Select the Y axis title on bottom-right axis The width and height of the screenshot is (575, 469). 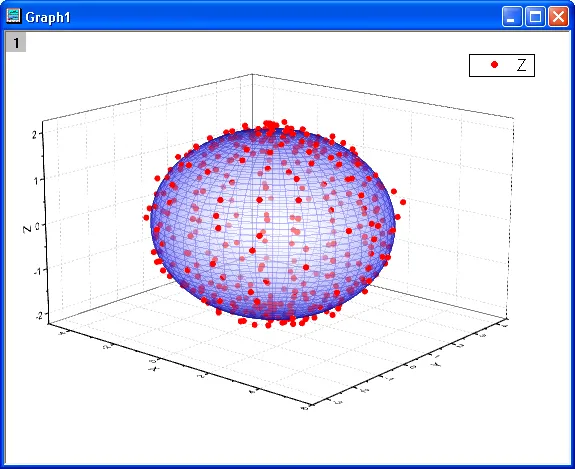(x=436, y=364)
